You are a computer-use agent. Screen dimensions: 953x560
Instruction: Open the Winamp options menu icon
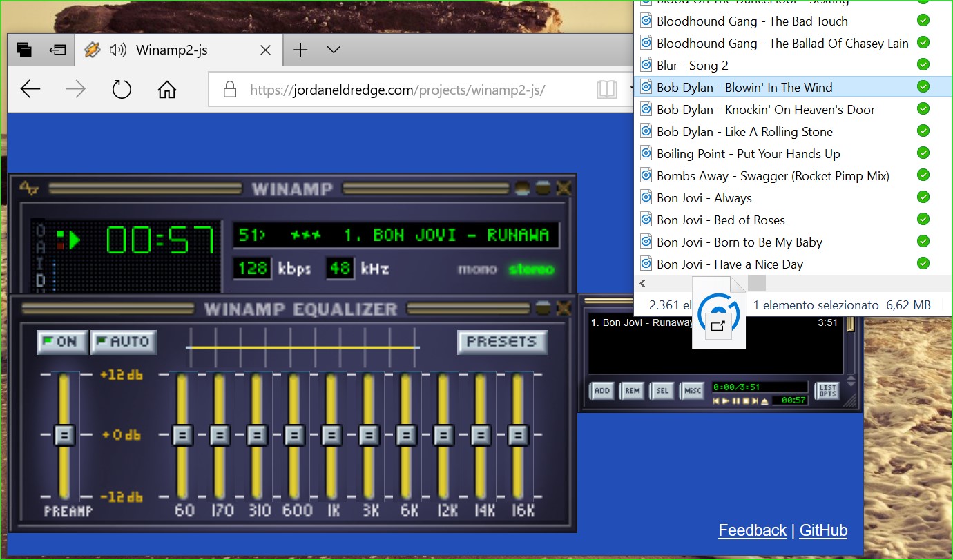pyautogui.click(x=28, y=188)
